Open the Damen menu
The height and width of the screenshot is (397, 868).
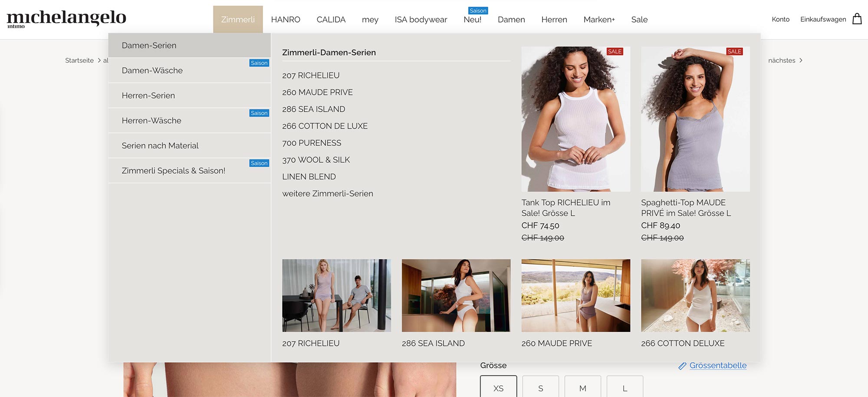[511, 20]
